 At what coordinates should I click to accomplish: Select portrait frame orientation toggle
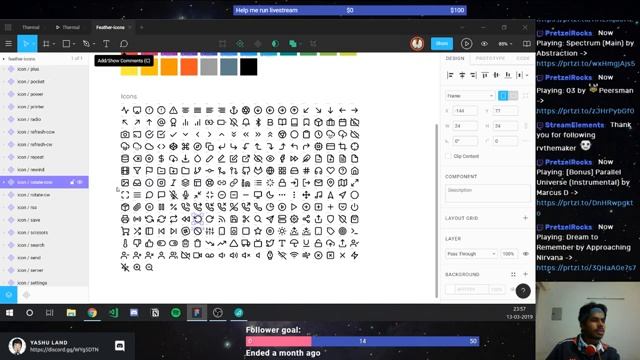click(503, 96)
